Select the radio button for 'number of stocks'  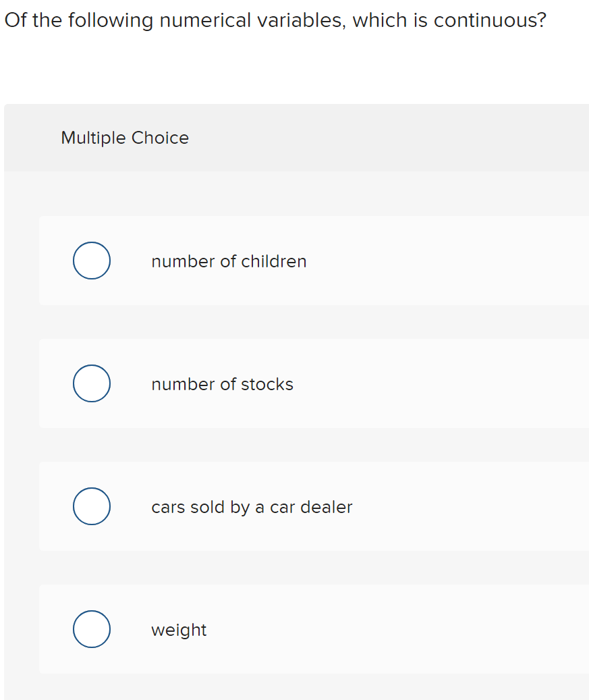click(91, 383)
